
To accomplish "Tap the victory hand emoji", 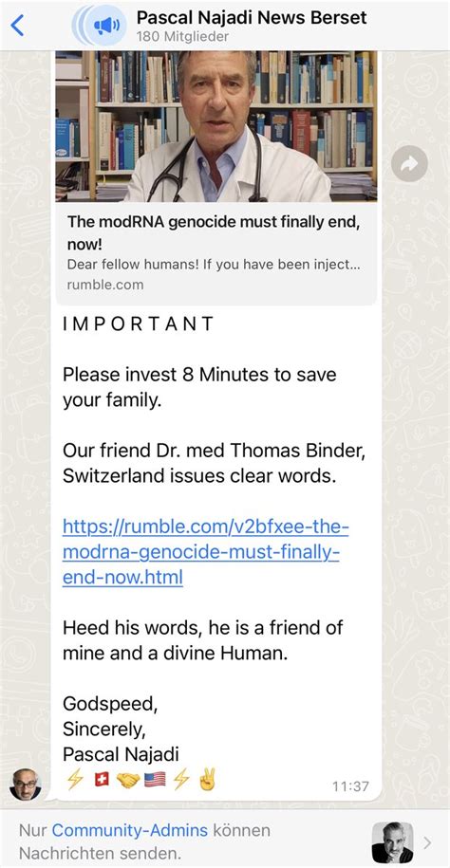I will click(207, 779).
